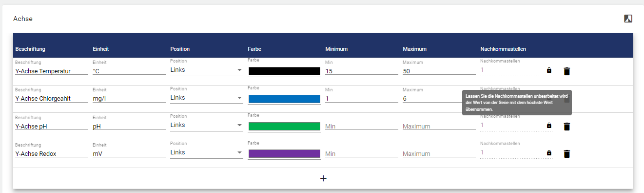644x193 pixels.
Task: Add a new axis with the plus
Action: (x=323, y=178)
